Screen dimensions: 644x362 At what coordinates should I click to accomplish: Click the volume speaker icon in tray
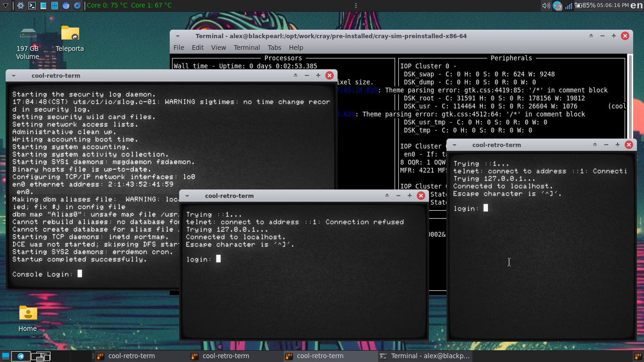point(546,6)
